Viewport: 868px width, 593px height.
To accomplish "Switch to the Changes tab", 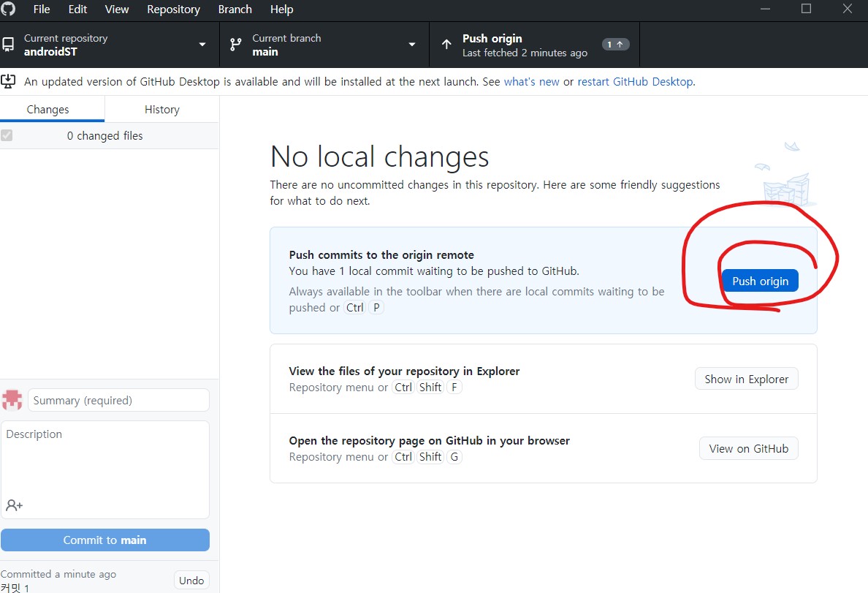I will click(x=52, y=109).
